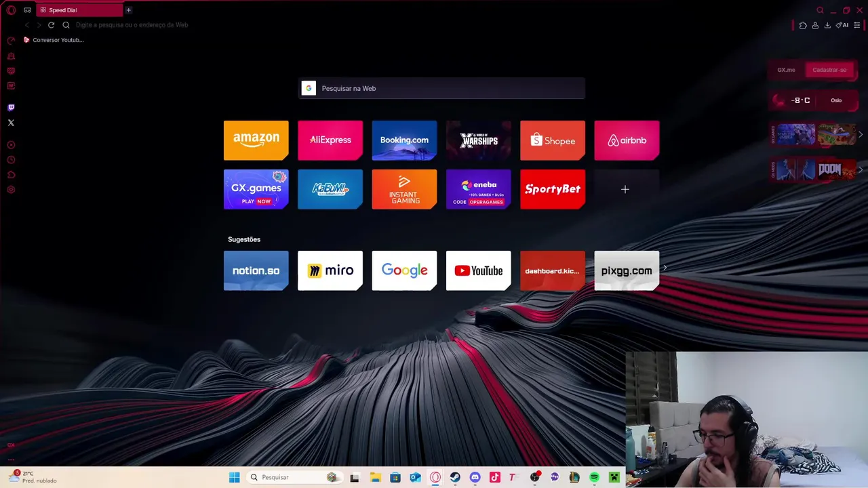
Task: Click the Cadastrar-se button
Action: click(x=829, y=70)
